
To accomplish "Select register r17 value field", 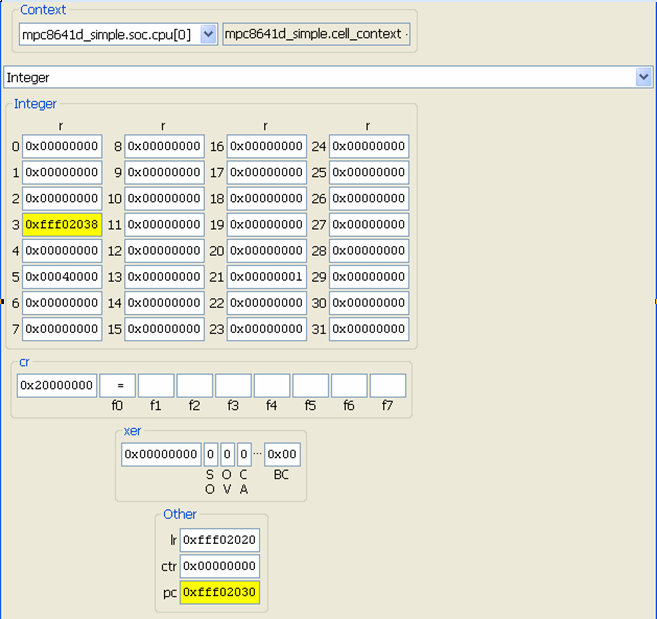I will click(266, 172).
